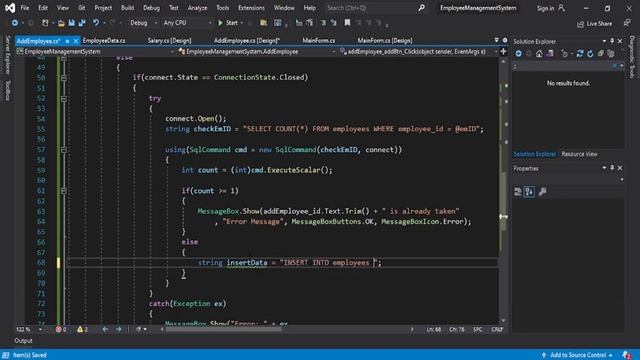This screenshot has width=640, height=360.
Task: Click the Live Share icon
Action: coord(580,24)
